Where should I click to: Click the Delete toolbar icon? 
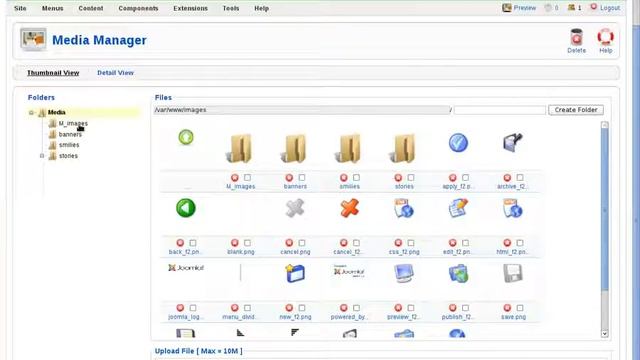[x=576, y=37]
